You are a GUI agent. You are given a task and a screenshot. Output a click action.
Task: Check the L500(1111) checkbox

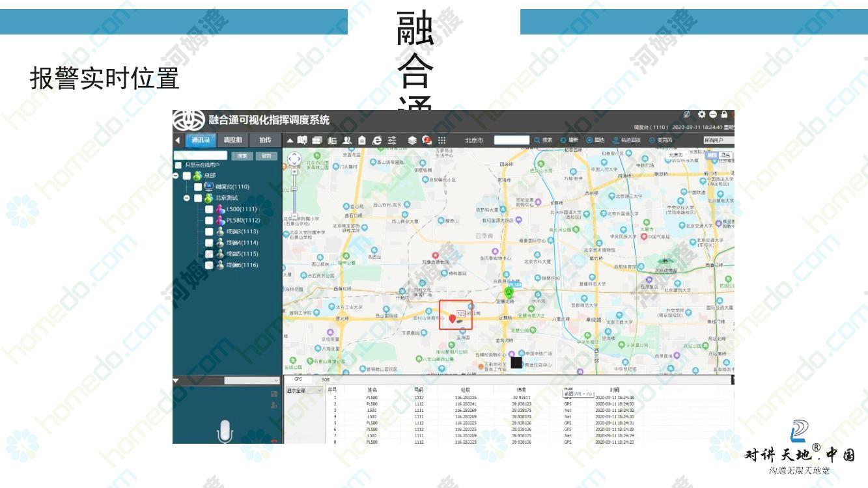click(209, 210)
